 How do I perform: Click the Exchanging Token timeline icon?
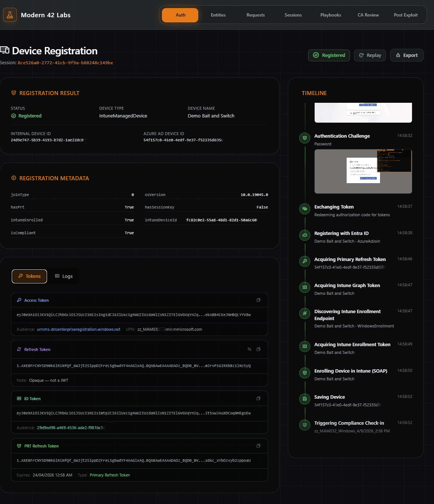(x=304, y=209)
